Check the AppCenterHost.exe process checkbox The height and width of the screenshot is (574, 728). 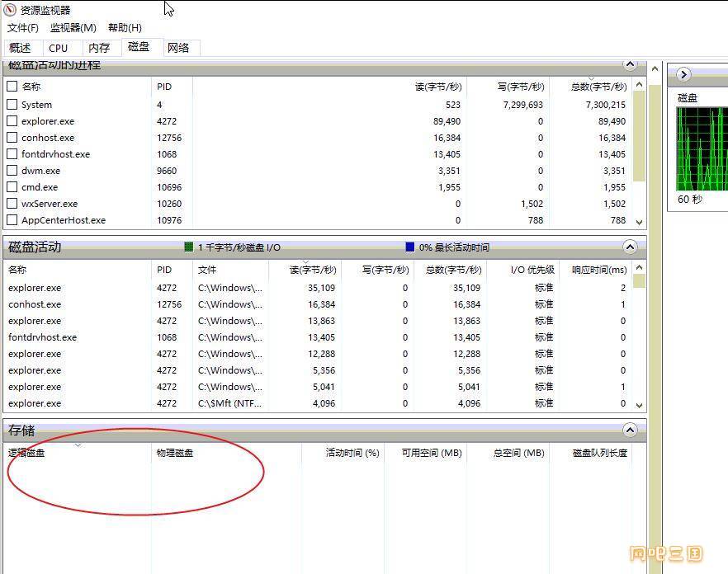tap(12, 220)
